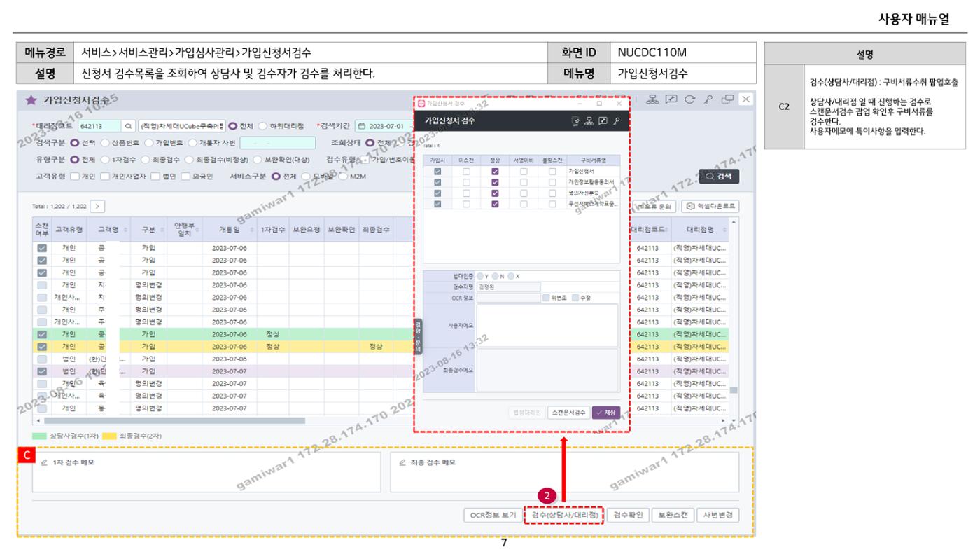The height and width of the screenshot is (552, 980).
Task: Click the 스캔문서검수 button in popup
Action: [568, 413]
